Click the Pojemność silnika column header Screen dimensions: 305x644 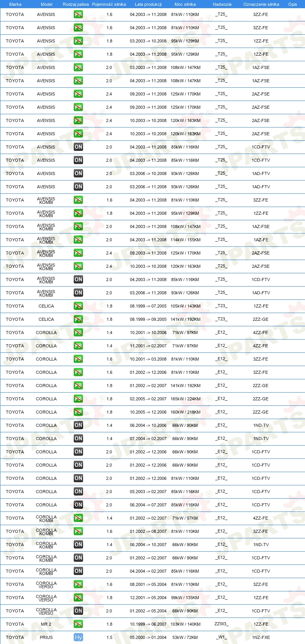pyautogui.click(x=109, y=4)
